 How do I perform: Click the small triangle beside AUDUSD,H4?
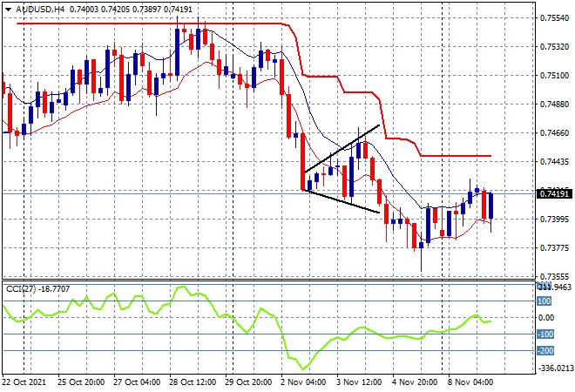click(8, 10)
